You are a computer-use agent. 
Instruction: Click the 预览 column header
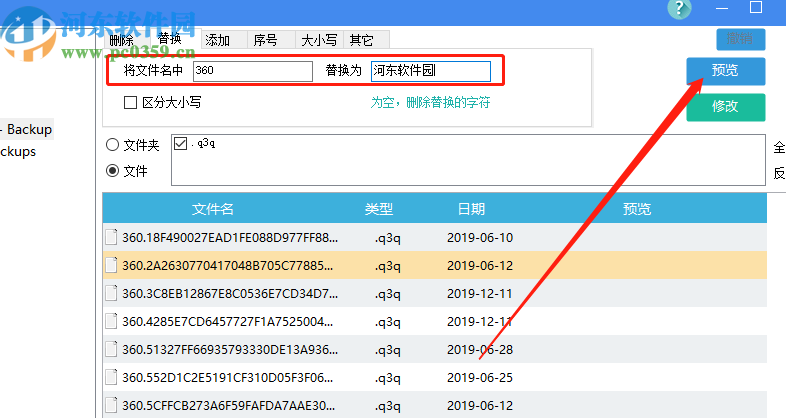coord(637,209)
